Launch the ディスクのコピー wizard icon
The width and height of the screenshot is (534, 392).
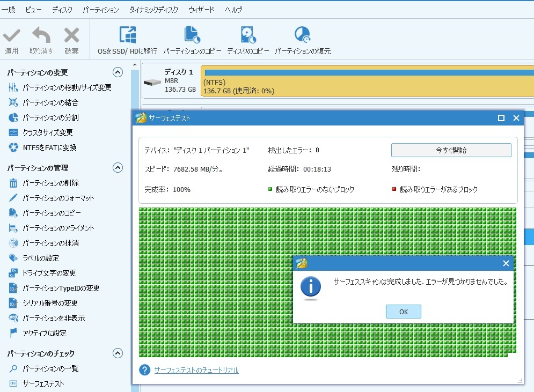[x=248, y=35]
